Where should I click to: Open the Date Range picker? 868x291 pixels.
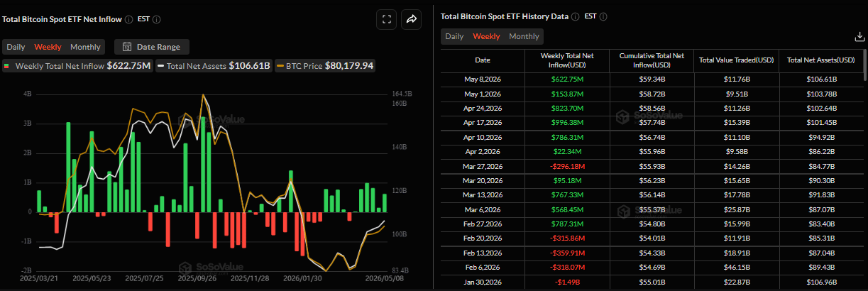pyautogui.click(x=152, y=47)
